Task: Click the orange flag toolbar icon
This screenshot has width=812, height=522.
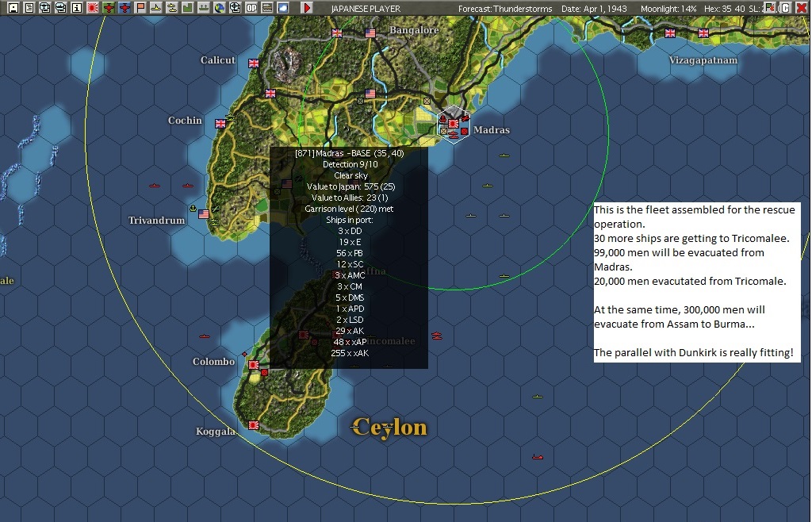Action: [x=140, y=8]
